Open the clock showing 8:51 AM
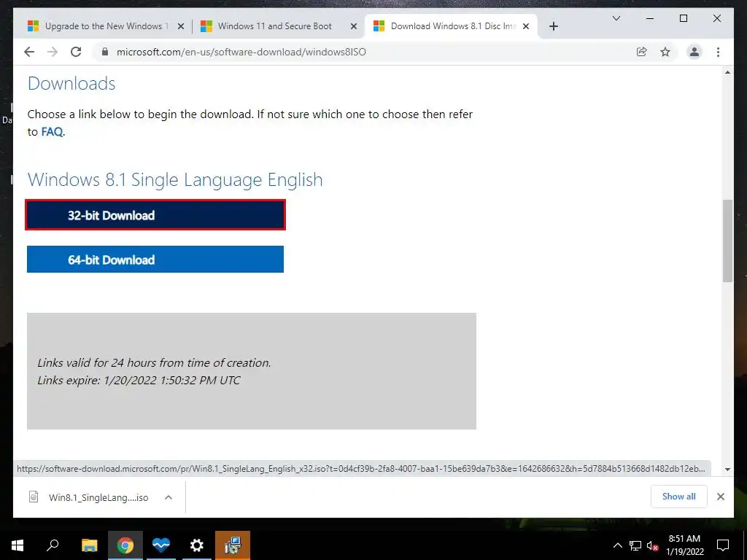Viewport: 747px width, 560px height. (x=684, y=545)
